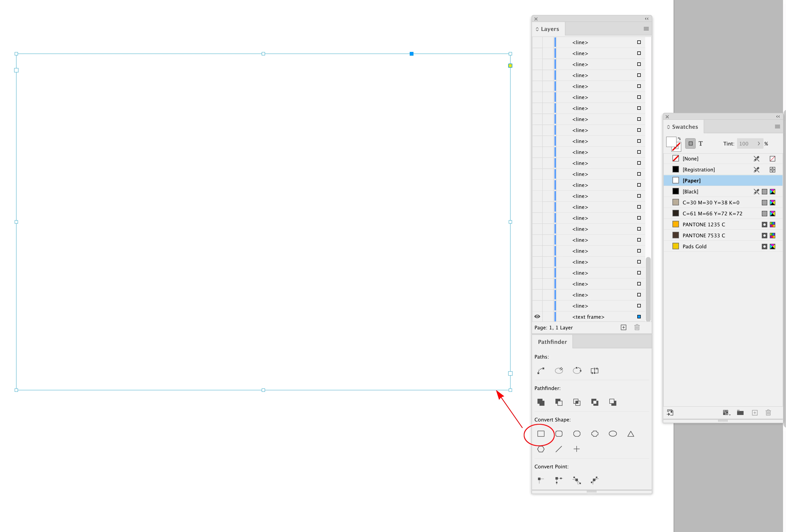Open the Swatches panel flyout menu

coord(777,127)
